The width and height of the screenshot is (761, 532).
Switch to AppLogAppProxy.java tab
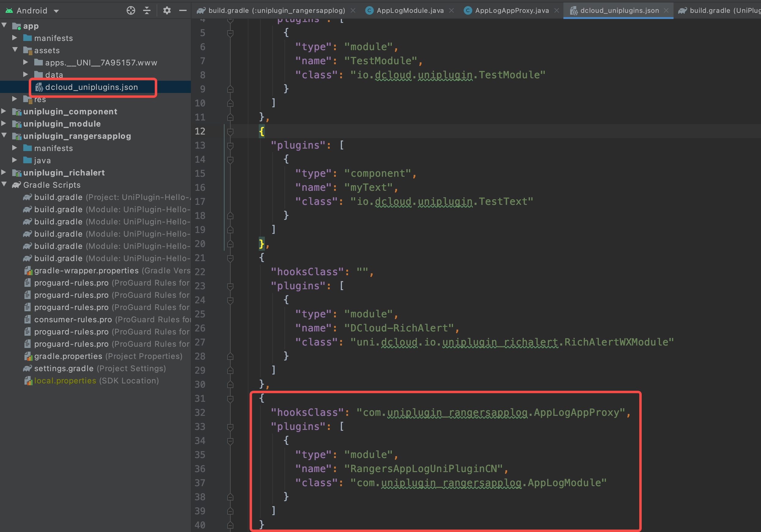[511, 11]
